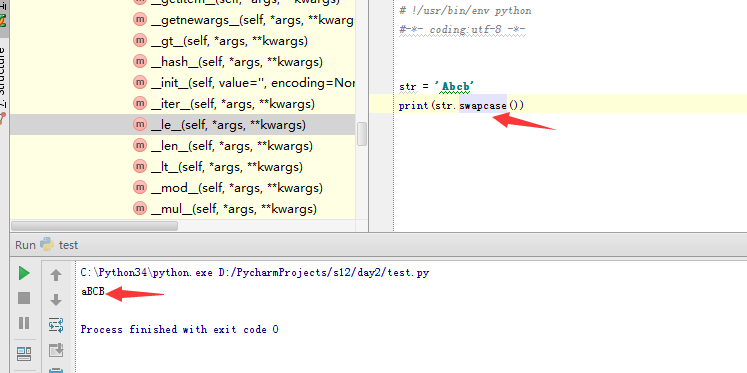Click the method icon beside __le__

pyautogui.click(x=140, y=124)
